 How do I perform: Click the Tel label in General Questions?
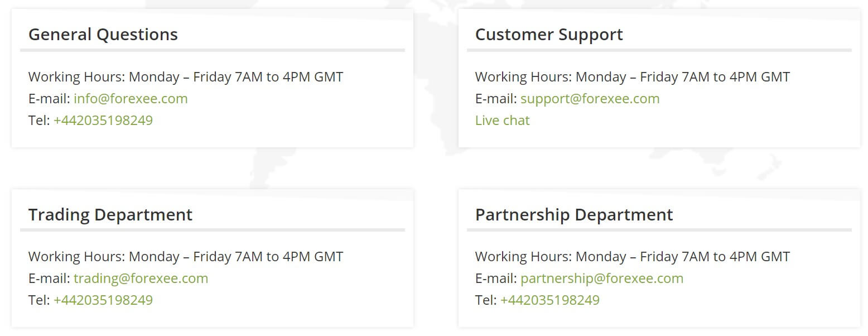point(39,121)
